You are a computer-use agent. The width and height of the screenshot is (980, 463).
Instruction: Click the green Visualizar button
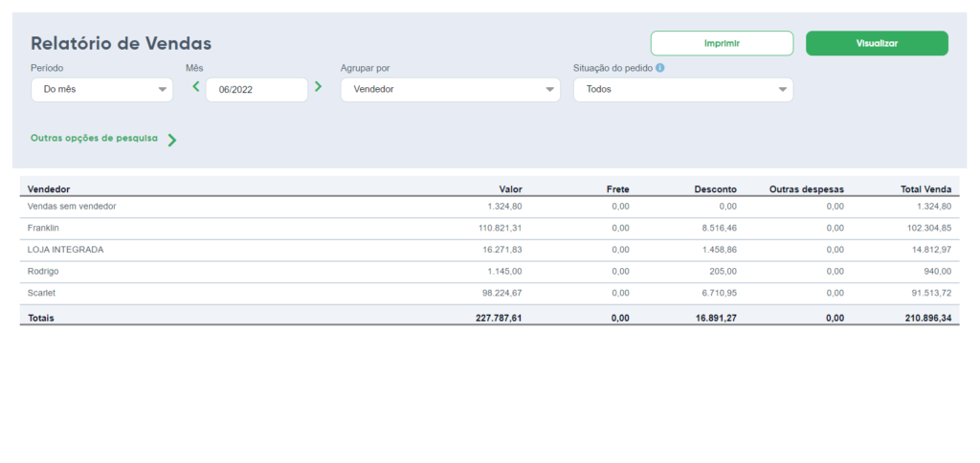877,44
